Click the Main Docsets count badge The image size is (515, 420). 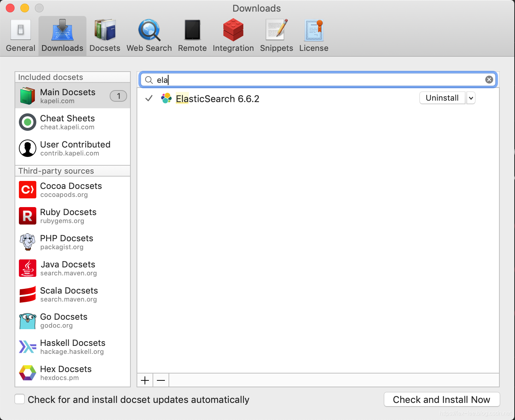(118, 96)
